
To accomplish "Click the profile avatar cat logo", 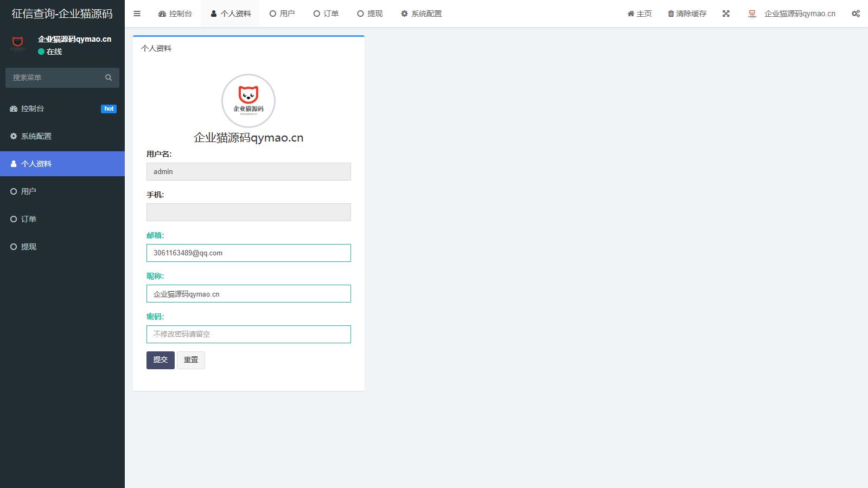I will pos(248,101).
